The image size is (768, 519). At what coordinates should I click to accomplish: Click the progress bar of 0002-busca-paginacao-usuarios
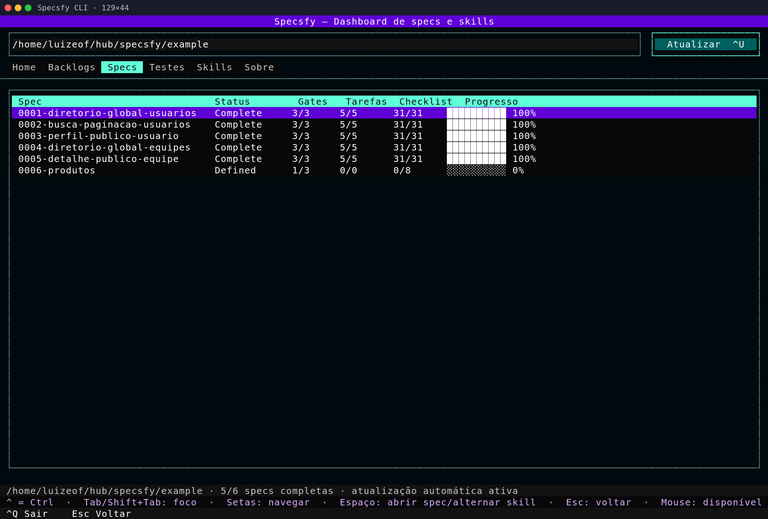tap(476, 124)
